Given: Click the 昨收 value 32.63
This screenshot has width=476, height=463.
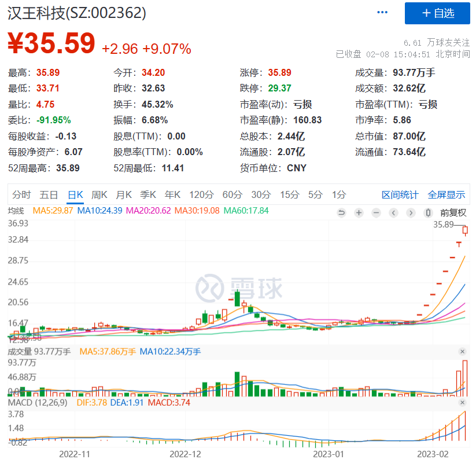Looking at the screenshot, I should click(x=153, y=89).
